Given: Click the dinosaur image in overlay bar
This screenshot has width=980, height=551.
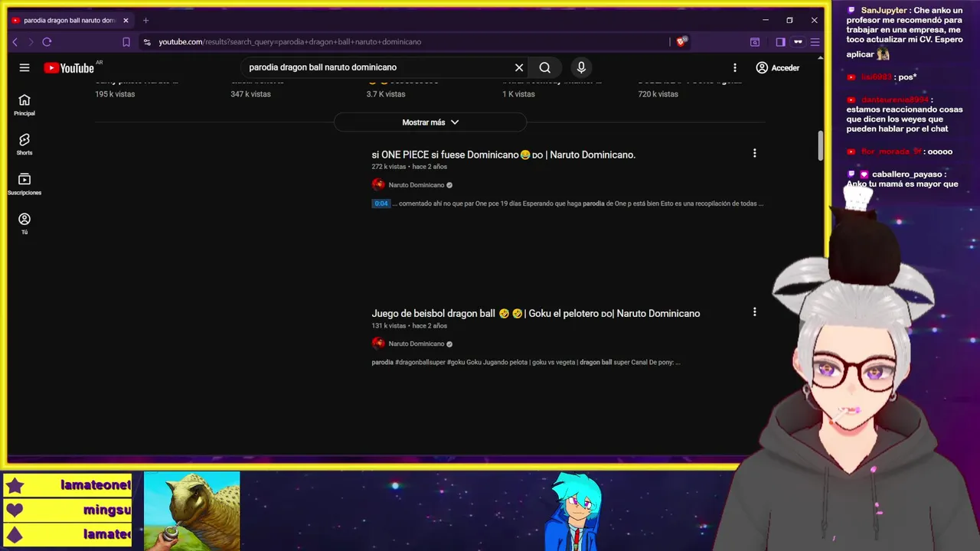Looking at the screenshot, I should [x=191, y=510].
